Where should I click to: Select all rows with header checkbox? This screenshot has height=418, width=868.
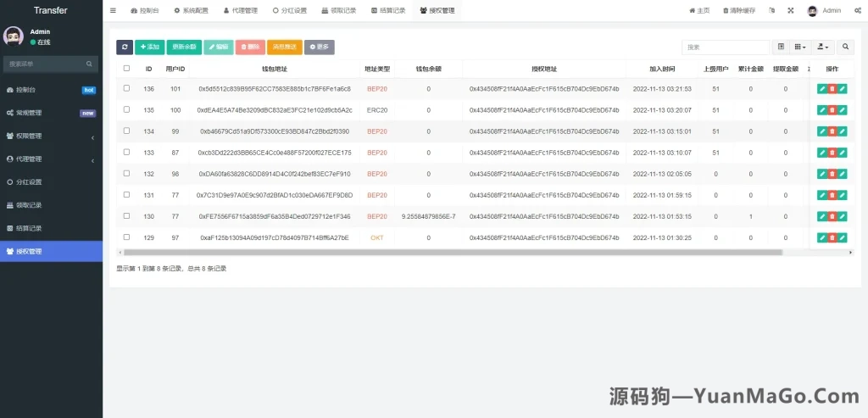(x=127, y=69)
